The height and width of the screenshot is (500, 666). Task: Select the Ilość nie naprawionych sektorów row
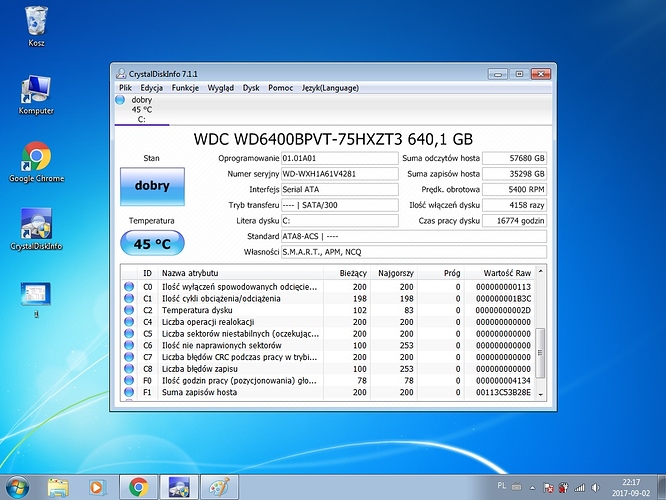click(328, 345)
